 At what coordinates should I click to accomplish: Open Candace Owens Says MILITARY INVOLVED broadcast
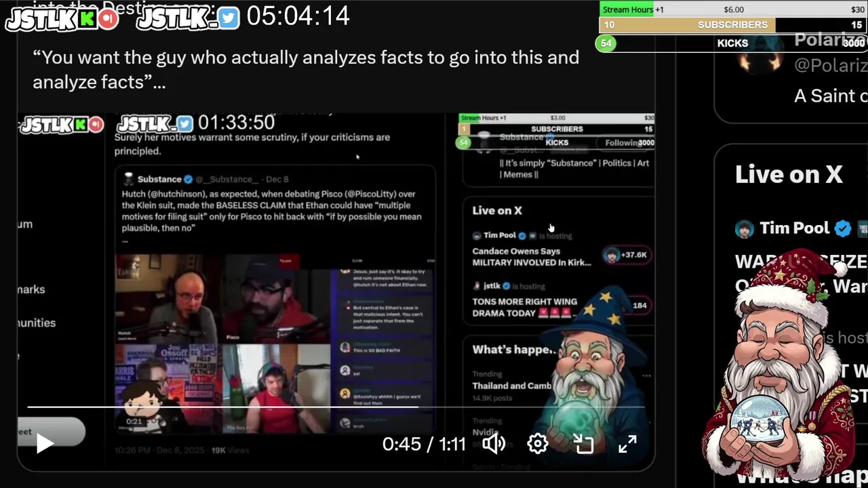pyautogui.click(x=532, y=257)
